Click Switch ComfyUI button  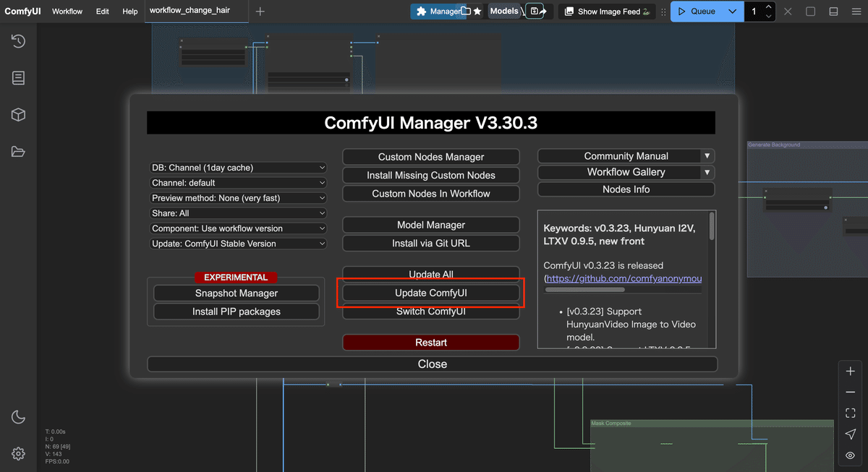pos(431,312)
